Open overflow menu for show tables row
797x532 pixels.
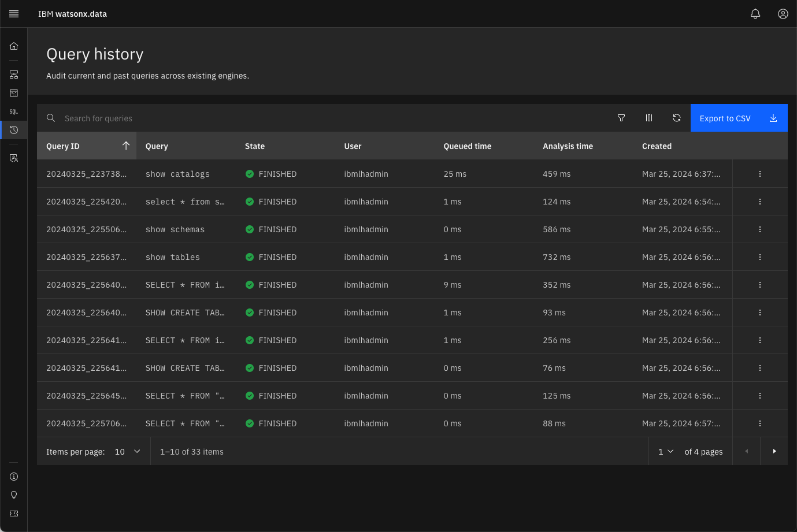point(760,257)
